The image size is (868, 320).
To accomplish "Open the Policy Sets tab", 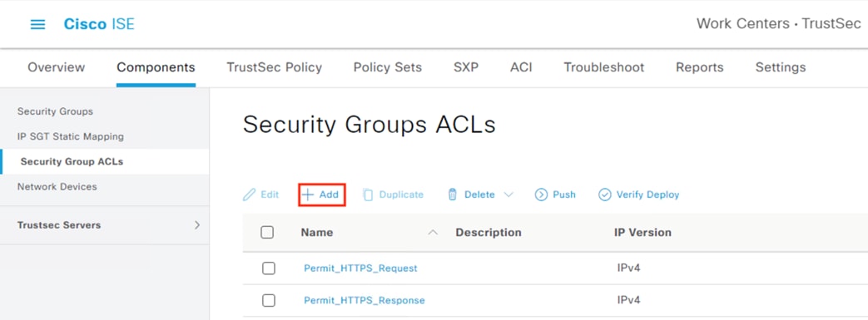I will 388,67.
